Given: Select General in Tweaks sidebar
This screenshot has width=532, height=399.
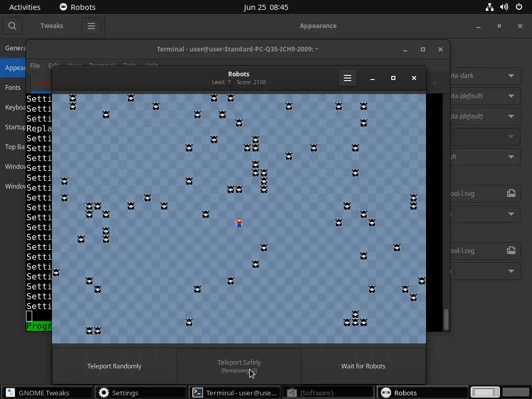Looking at the screenshot, I should 13,48.
